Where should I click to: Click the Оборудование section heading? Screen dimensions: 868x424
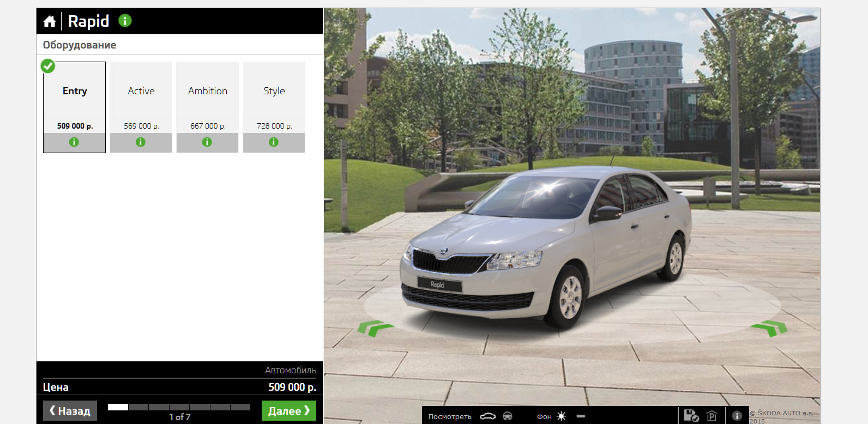coord(80,45)
